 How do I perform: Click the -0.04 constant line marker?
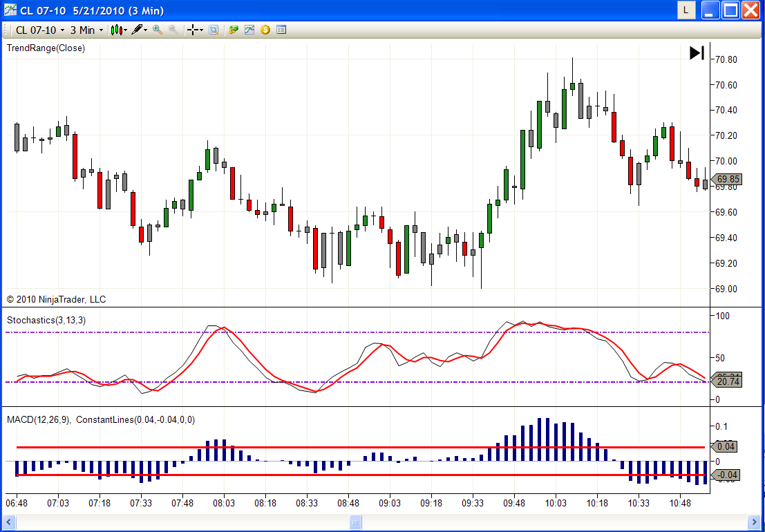pyautogui.click(x=726, y=475)
